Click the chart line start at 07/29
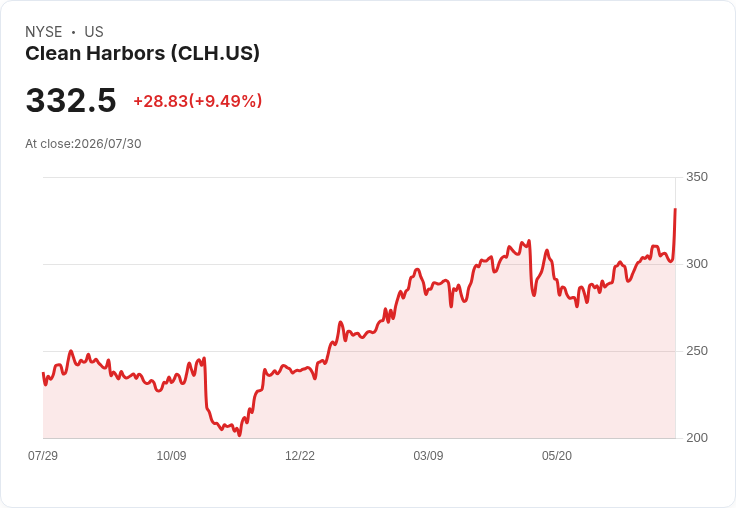 click(44, 374)
